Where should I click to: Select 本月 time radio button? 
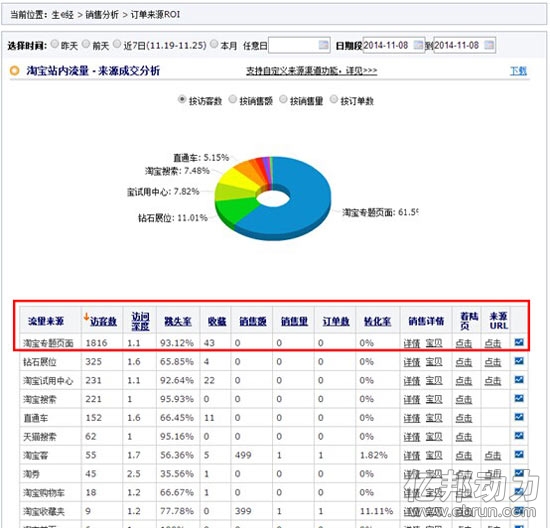point(214,44)
